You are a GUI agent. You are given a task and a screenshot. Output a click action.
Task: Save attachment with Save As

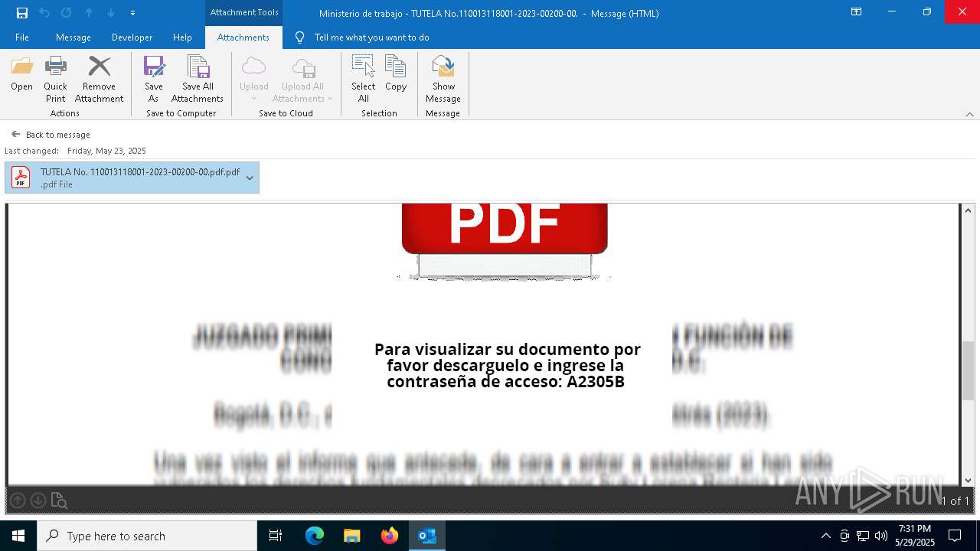(153, 79)
